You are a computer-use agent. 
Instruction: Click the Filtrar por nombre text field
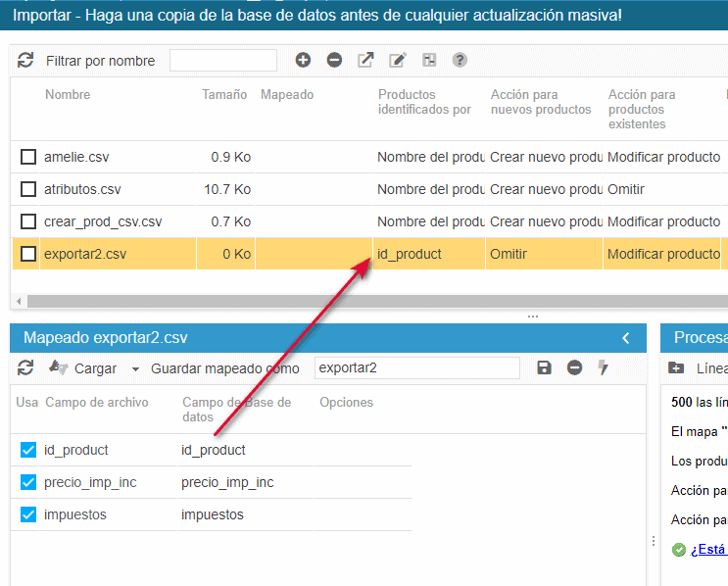(223, 61)
